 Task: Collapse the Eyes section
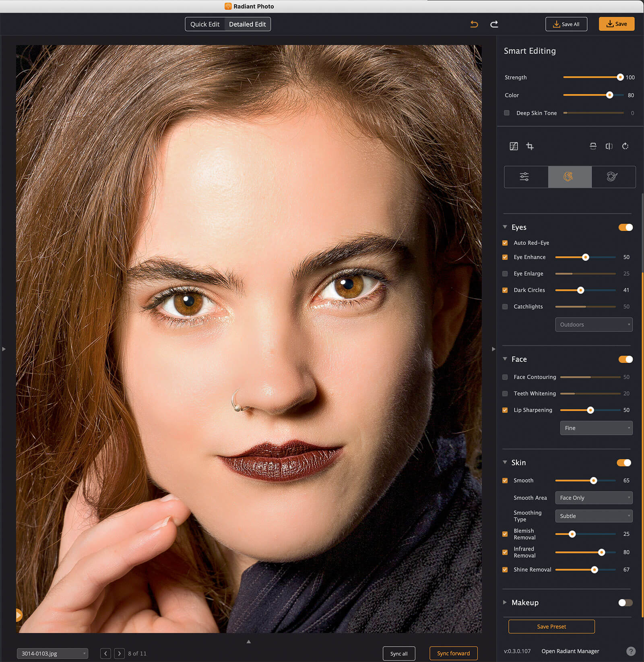click(505, 227)
